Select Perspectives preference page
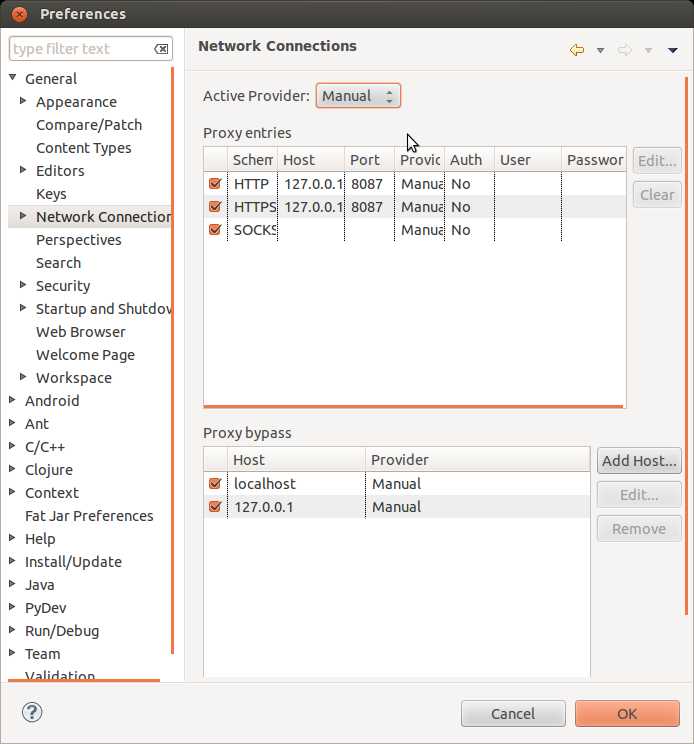The image size is (694, 744). click(x=79, y=240)
